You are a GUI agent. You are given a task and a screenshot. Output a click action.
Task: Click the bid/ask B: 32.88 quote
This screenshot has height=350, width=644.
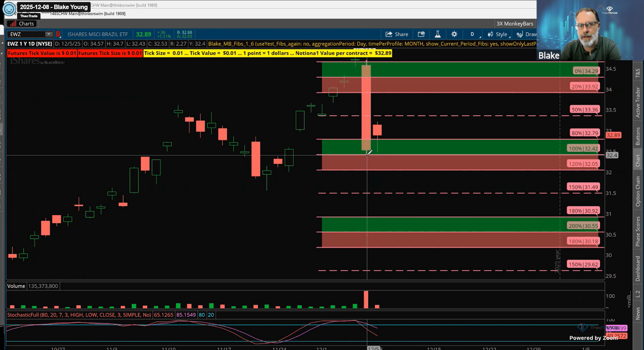coord(184,33)
